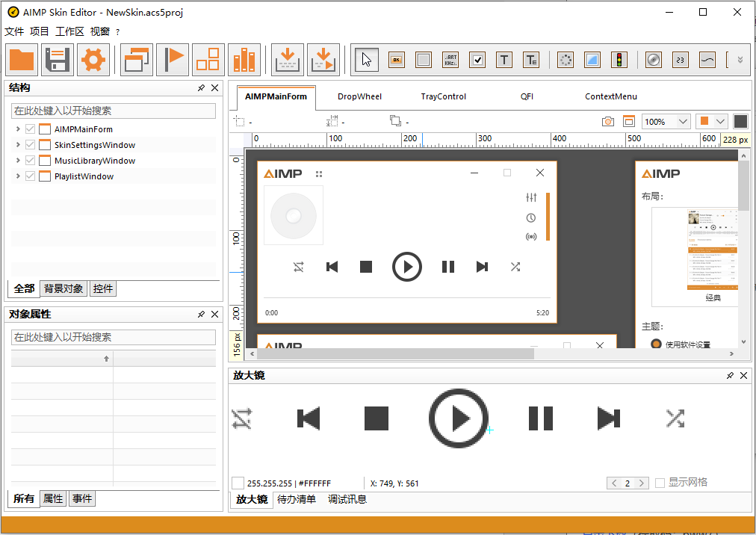Click the orange folder open icon
The height and width of the screenshot is (535, 756).
[x=22, y=60]
